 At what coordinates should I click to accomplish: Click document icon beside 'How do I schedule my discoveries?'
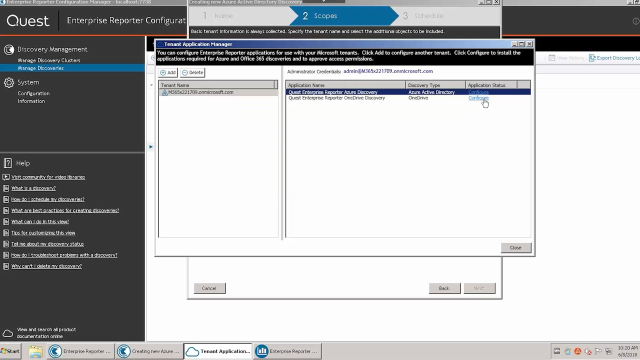click(6, 199)
